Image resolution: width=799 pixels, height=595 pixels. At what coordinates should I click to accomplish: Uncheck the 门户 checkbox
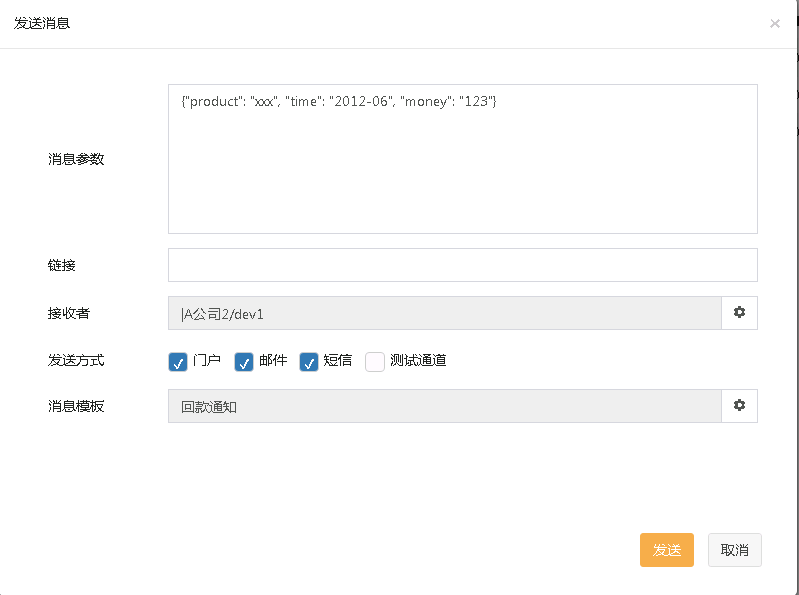click(x=178, y=362)
